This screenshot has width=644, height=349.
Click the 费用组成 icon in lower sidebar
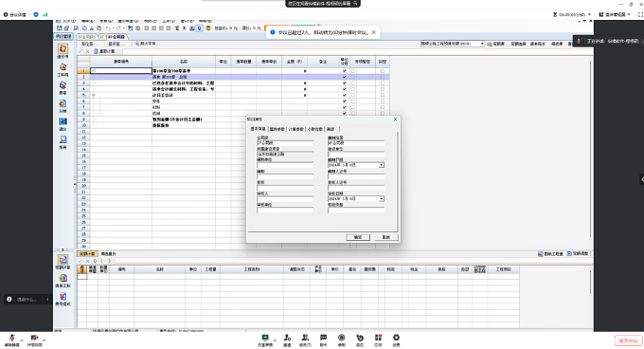(63, 299)
